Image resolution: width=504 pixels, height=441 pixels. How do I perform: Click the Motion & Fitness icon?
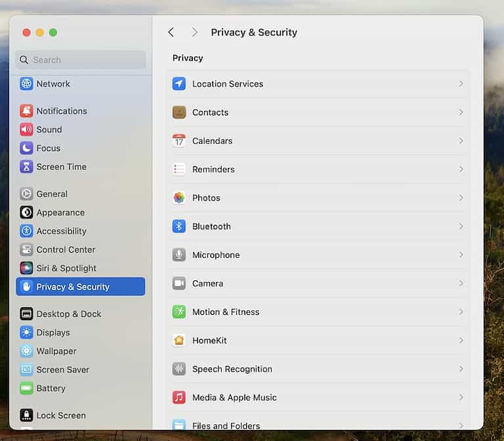click(x=179, y=312)
